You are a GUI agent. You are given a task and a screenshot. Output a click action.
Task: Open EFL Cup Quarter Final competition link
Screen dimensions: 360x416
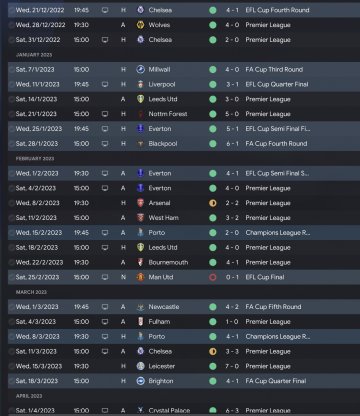click(277, 84)
